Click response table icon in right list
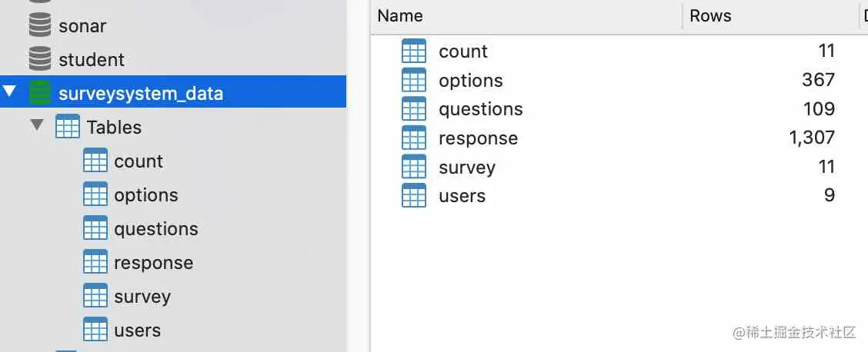Image resolution: width=868 pixels, height=352 pixels. [x=414, y=138]
